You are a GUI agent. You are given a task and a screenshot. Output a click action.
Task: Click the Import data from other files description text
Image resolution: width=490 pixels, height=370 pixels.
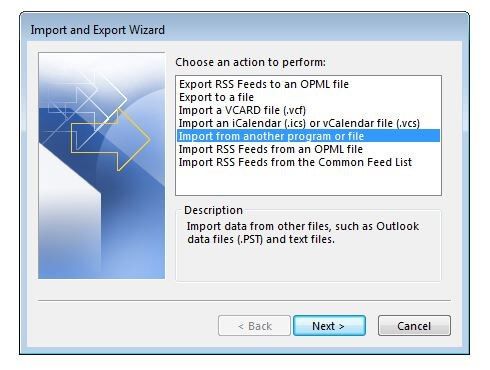tap(303, 226)
